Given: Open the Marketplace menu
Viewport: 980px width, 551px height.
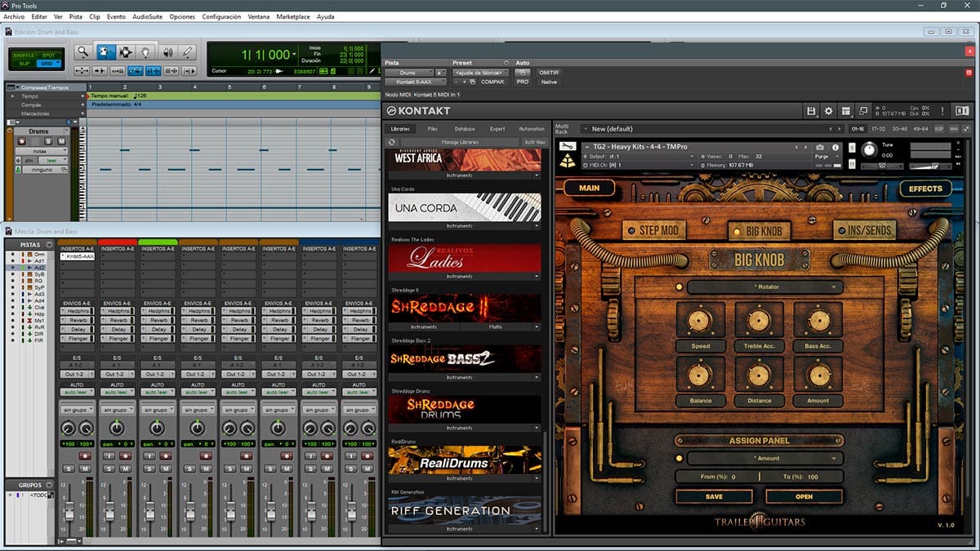Looking at the screenshot, I should tap(292, 16).
